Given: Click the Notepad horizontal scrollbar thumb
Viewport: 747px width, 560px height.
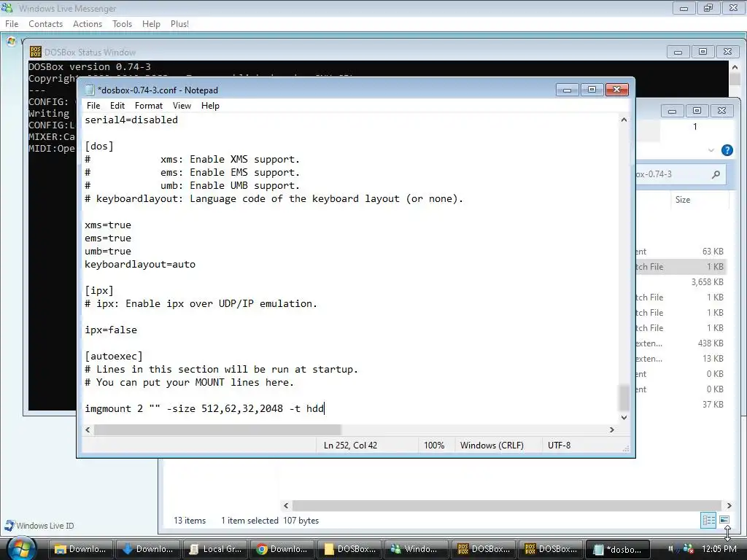Looking at the screenshot, I should click(x=217, y=429).
